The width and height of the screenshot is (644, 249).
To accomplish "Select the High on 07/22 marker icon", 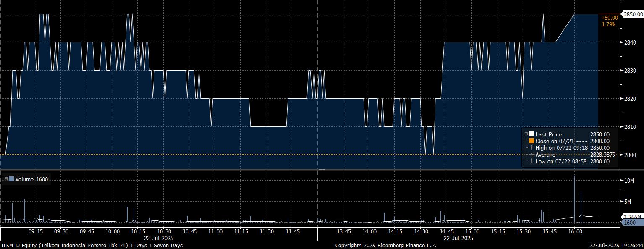I will 531,148.
